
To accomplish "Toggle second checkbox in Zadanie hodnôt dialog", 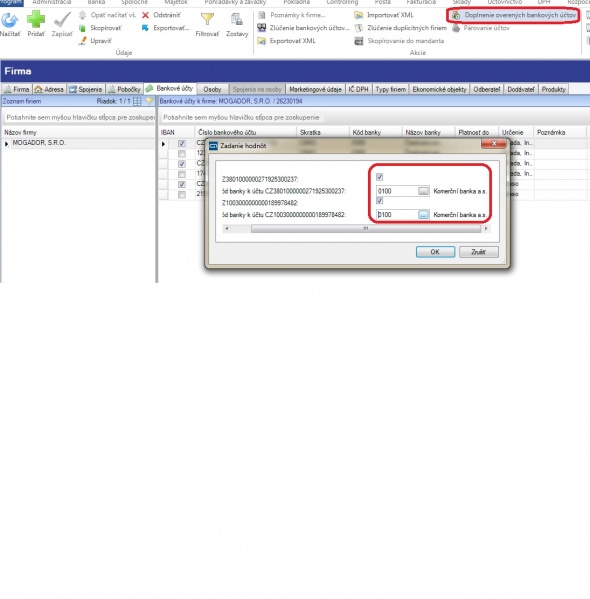I will [379, 201].
